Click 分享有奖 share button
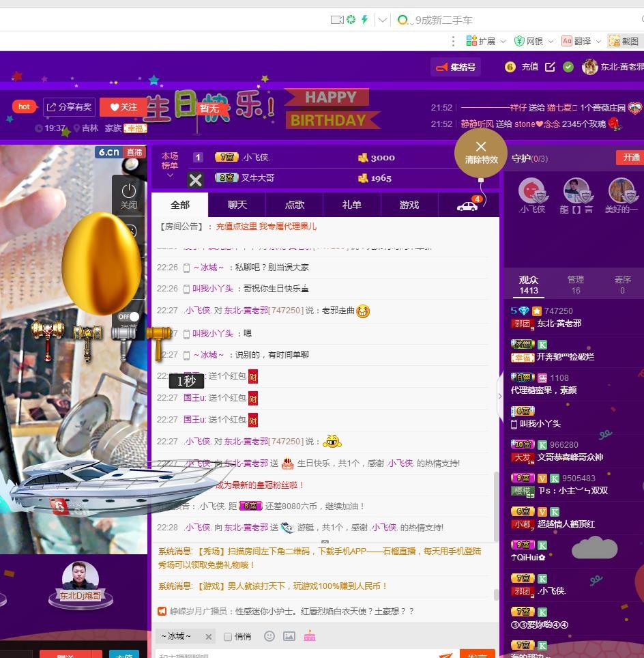The image size is (644, 658). 69,107
